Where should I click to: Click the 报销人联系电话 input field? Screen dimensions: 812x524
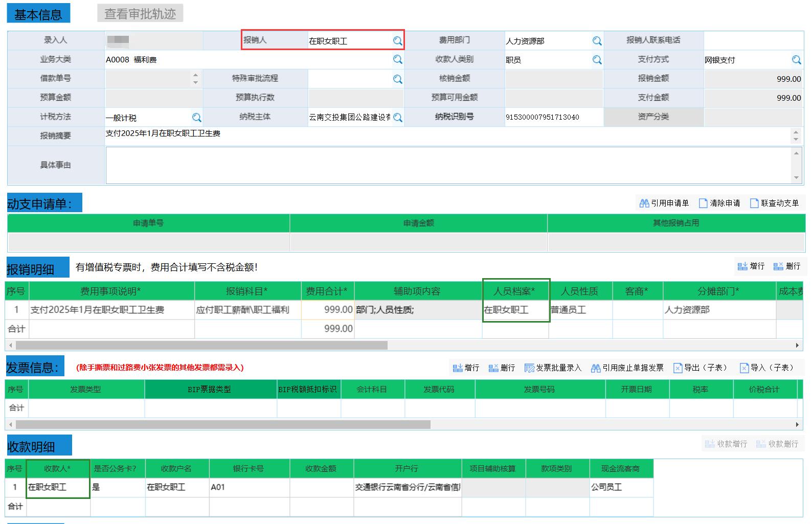coord(753,40)
